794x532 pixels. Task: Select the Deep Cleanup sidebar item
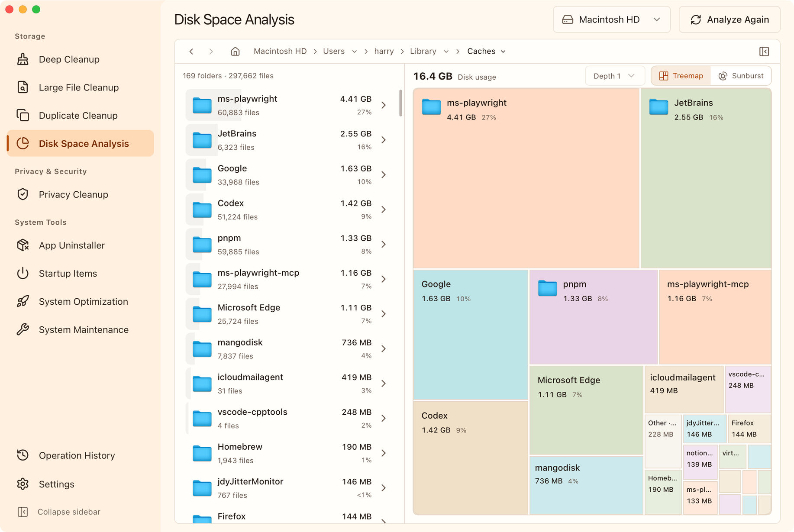[81, 59]
